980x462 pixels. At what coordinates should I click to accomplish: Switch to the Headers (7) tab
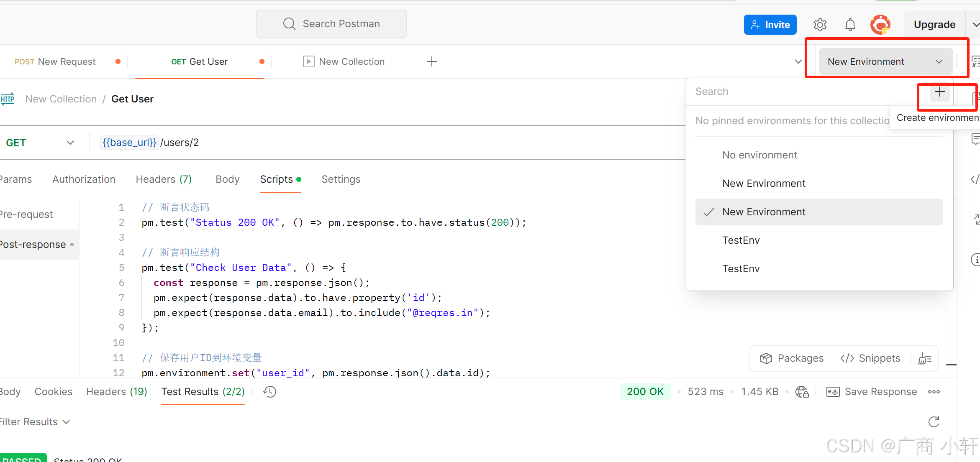pyautogui.click(x=164, y=179)
